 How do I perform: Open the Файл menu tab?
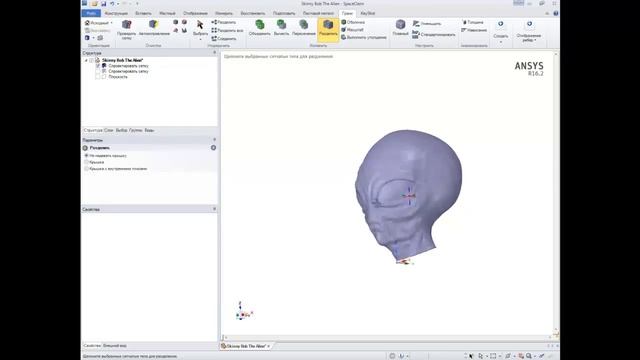pyautogui.click(x=91, y=13)
